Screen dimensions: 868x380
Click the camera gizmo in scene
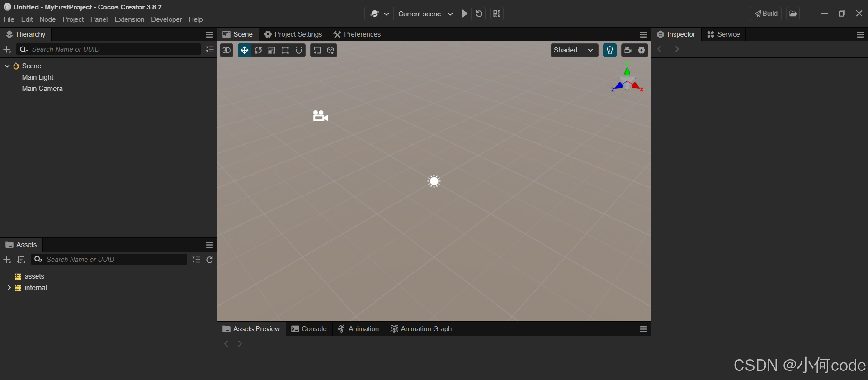click(x=321, y=116)
